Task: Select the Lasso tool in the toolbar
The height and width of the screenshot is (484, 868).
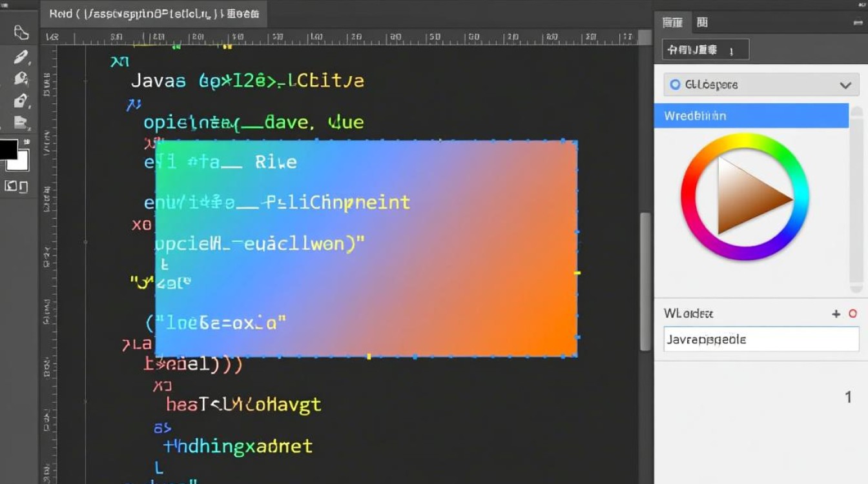Action: (19, 32)
